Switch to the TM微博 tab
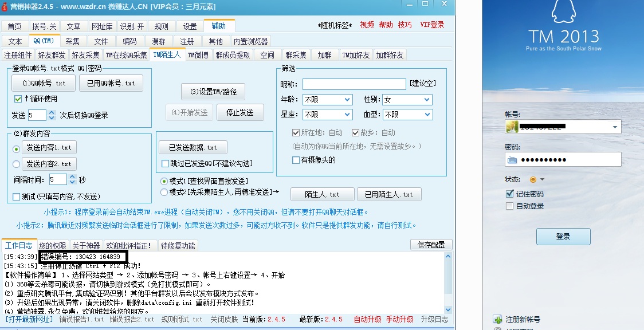This screenshot has height=330, width=644. coord(198,55)
